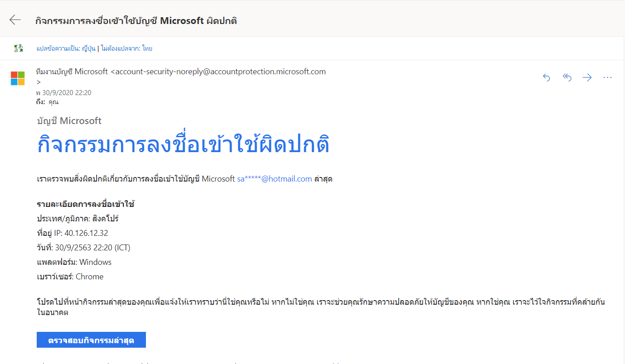The image size is (625, 364).
Task: Click the 'แปลข้อความเป็น: ญี่ปุ่น' translate link
Action: tap(66, 48)
